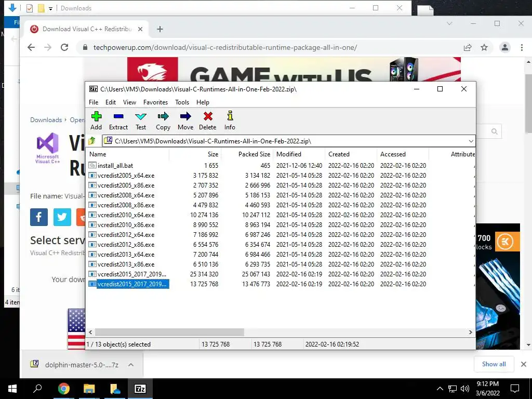Select vcredist2010_x64.exe file

(x=126, y=215)
